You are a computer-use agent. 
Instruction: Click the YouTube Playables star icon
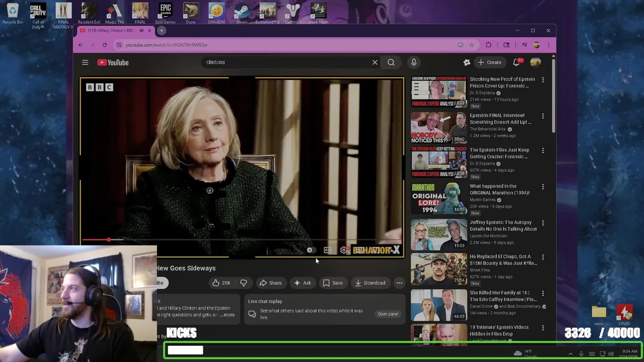click(466, 62)
